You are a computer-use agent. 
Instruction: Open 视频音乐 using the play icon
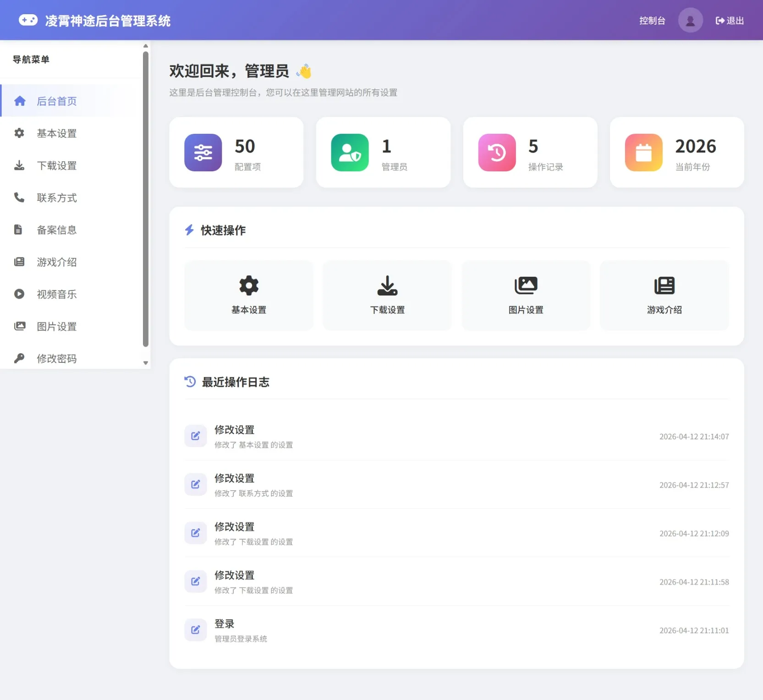tap(19, 294)
